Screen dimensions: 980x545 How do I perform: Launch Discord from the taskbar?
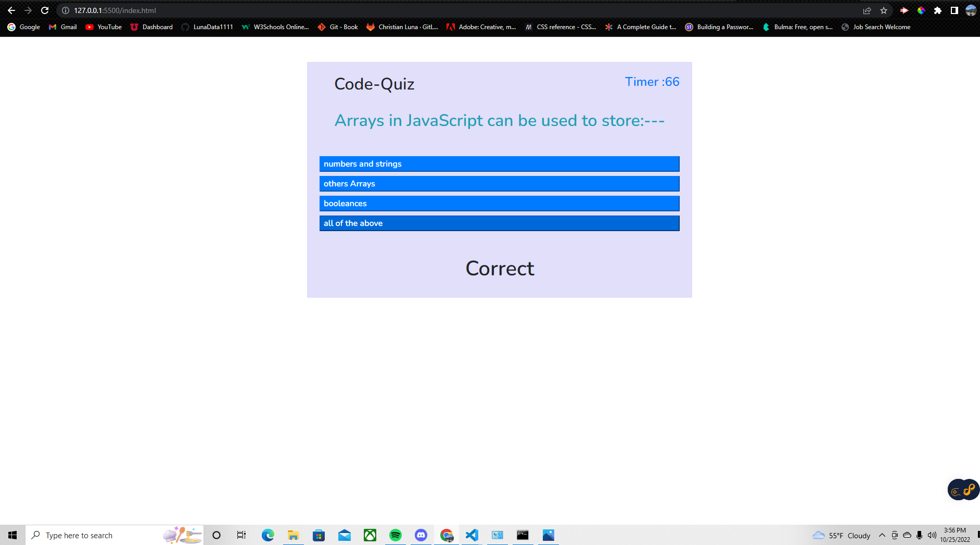point(421,535)
